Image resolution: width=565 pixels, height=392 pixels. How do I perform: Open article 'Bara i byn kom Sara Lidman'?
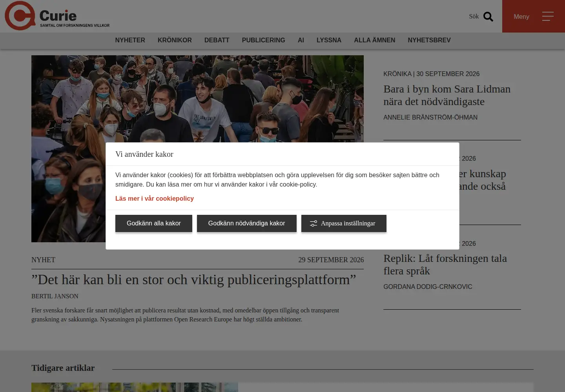pos(447,95)
